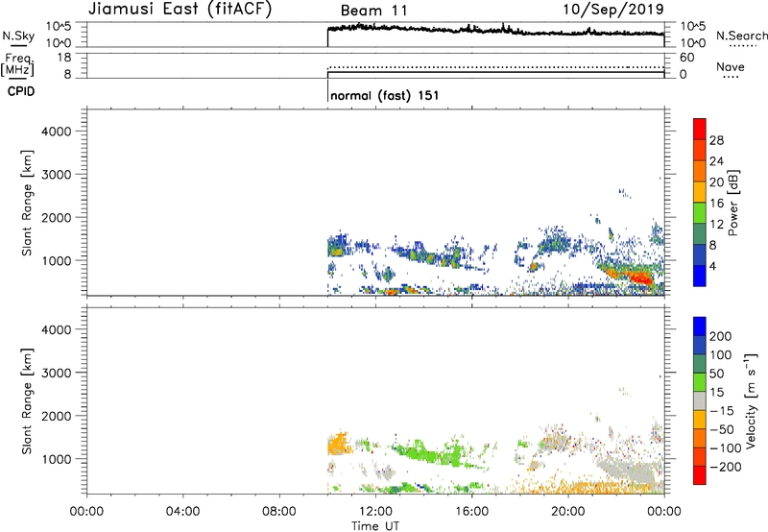Click the "-200" label on Velocity colorbar
Screen dimensions: 768x532
point(725,467)
